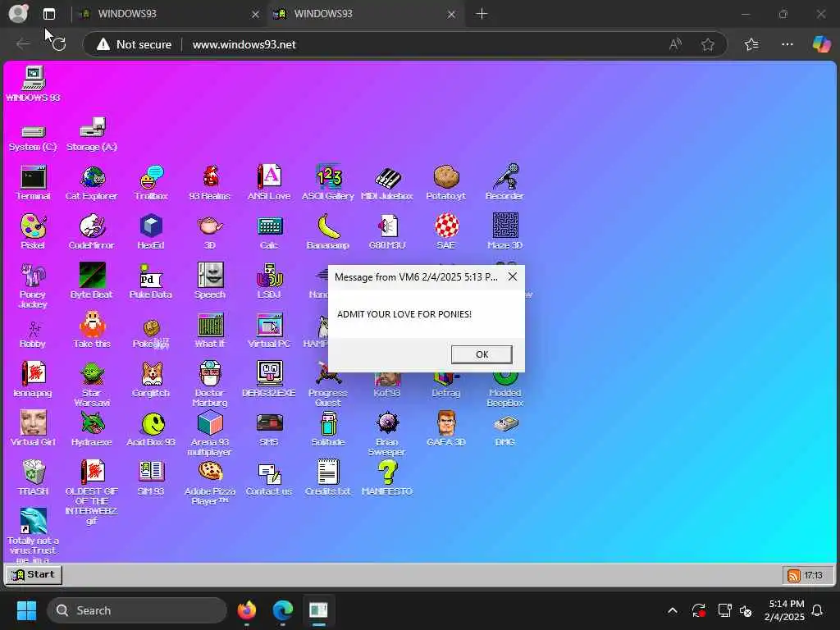Open the Trollbox chat icon
840x630 pixels.
151,183
